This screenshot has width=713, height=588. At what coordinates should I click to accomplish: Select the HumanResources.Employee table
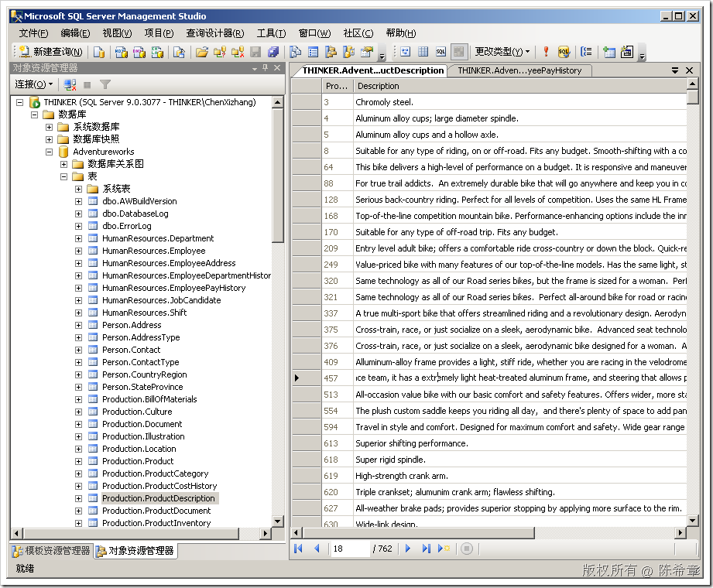coord(154,251)
